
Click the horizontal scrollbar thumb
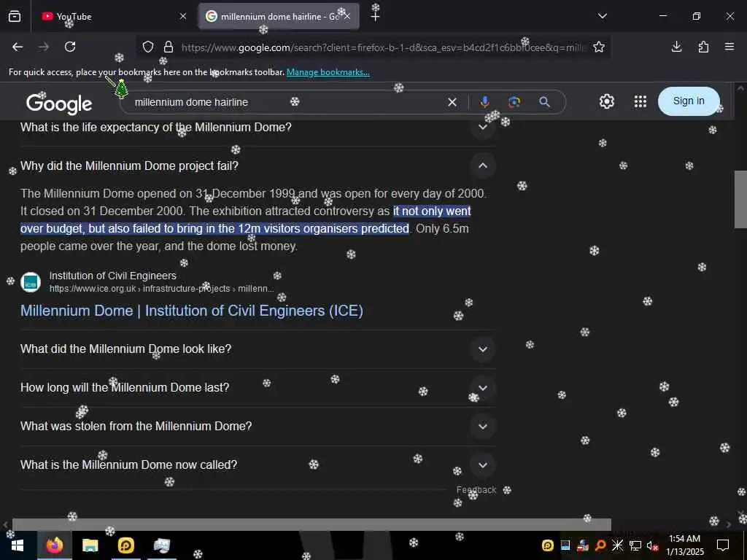311,524
